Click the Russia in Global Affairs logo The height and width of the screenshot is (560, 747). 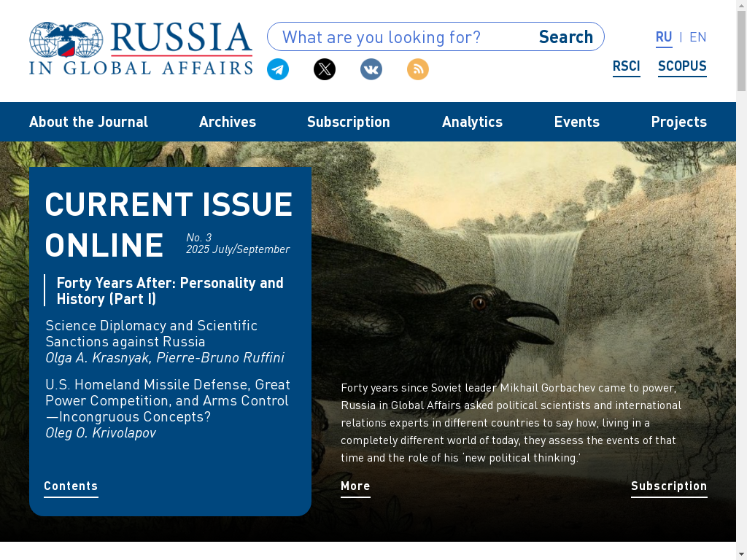(x=141, y=48)
